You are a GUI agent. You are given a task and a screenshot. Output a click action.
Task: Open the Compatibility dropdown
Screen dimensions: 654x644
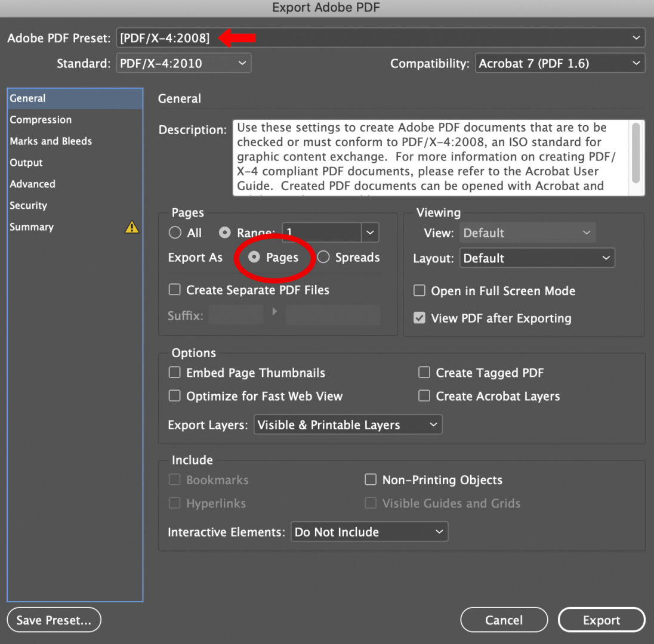coord(560,63)
